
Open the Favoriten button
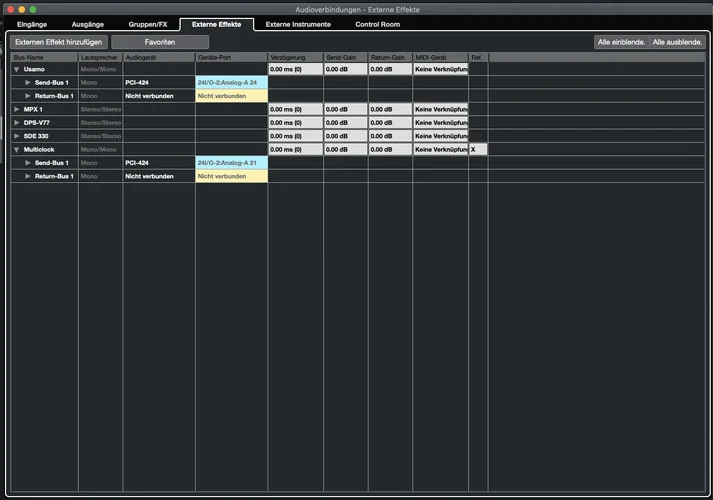(159, 42)
